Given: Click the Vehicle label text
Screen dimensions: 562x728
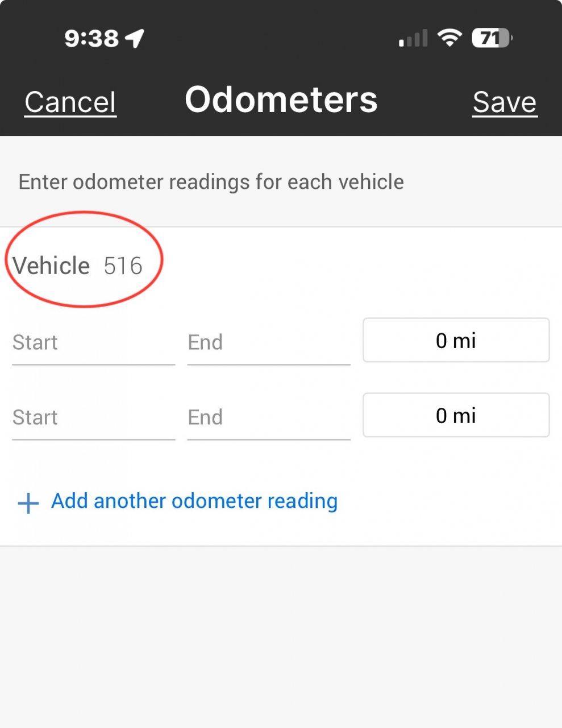Looking at the screenshot, I should [51, 266].
